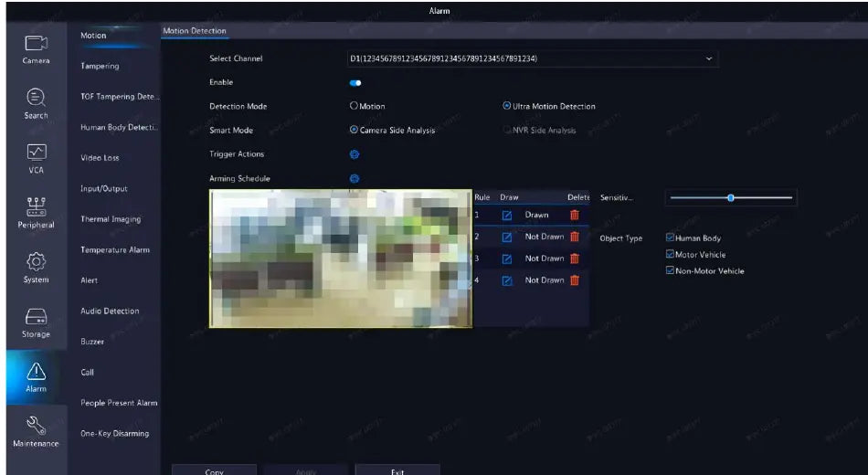This screenshot has width=868, height=475.
Task: Click draw icon for rule 1
Action: 506,216
